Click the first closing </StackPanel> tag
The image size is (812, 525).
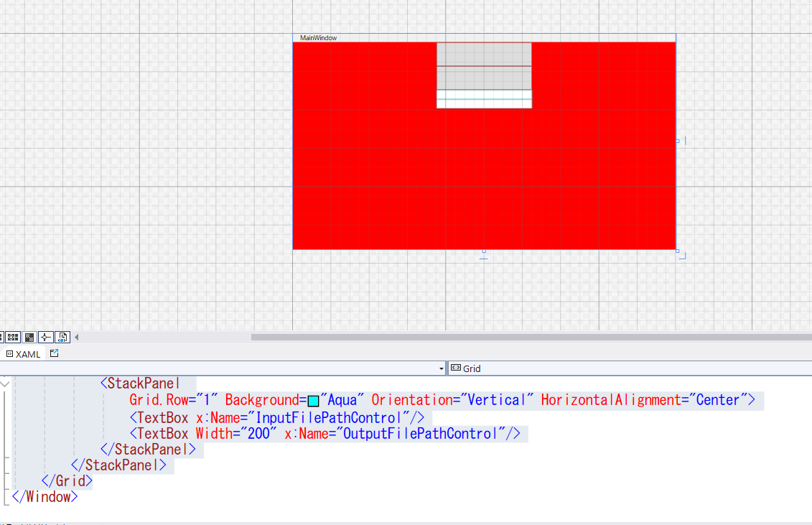(148, 450)
